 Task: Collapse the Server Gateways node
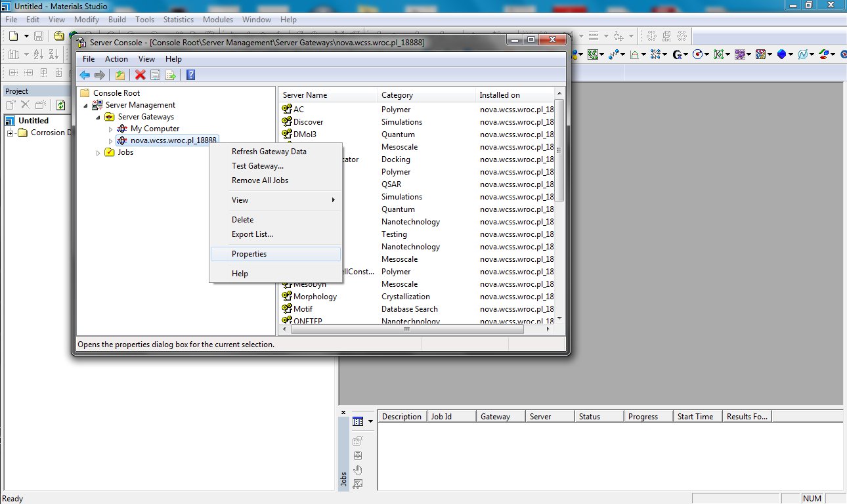98,117
